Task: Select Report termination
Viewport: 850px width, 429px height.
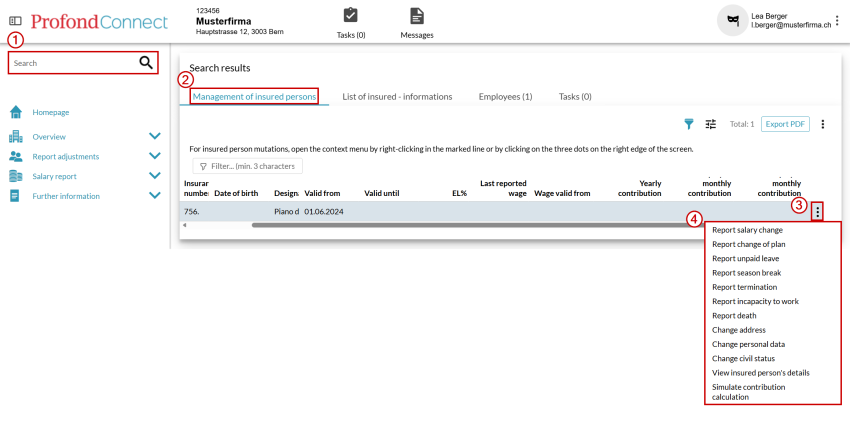Action: [x=744, y=287]
